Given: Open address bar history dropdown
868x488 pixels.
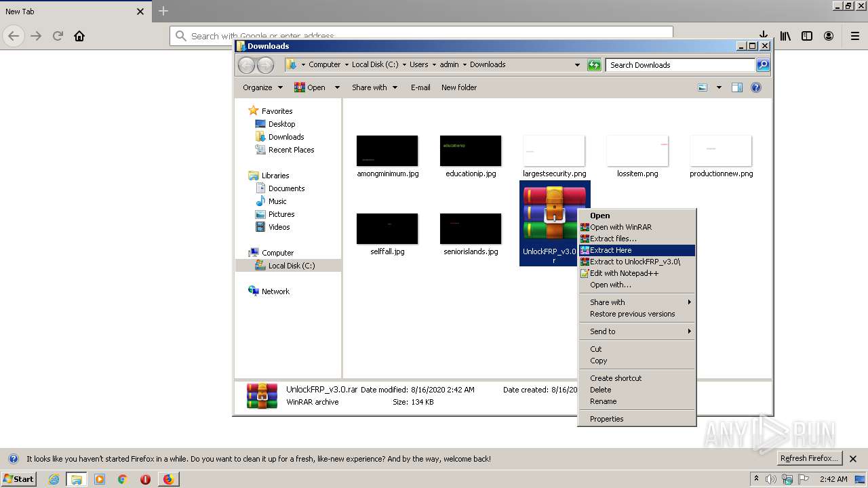Looking at the screenshot, I should 577,65.
